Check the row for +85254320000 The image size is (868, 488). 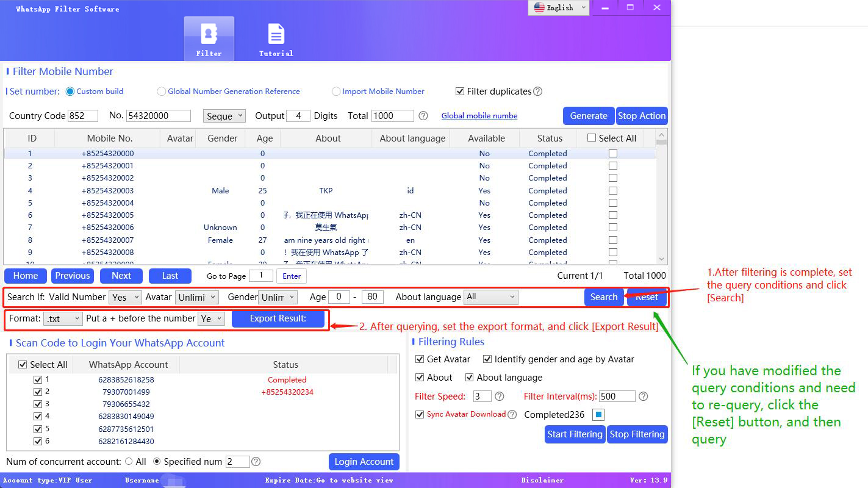613,154
